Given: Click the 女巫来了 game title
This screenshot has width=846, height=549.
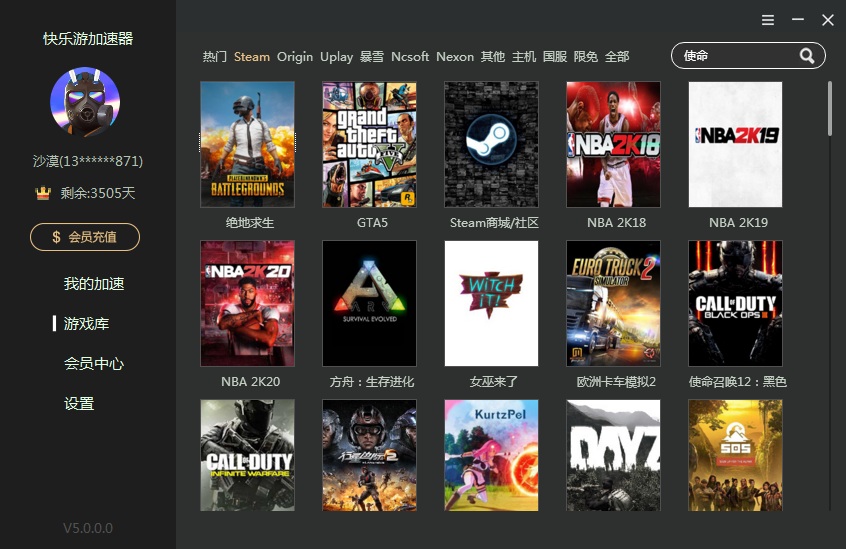Looking at the screenshot, I should point(494,382).
